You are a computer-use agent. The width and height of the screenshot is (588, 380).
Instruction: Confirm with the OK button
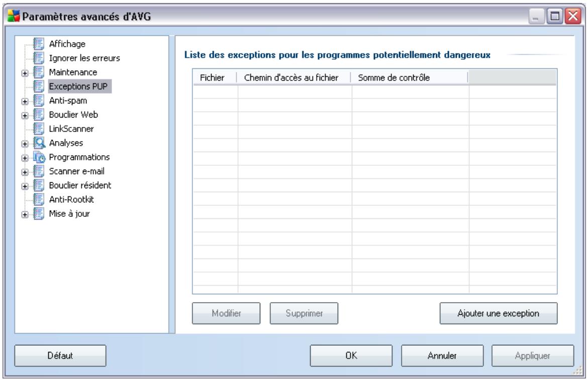tap(351, 356)
